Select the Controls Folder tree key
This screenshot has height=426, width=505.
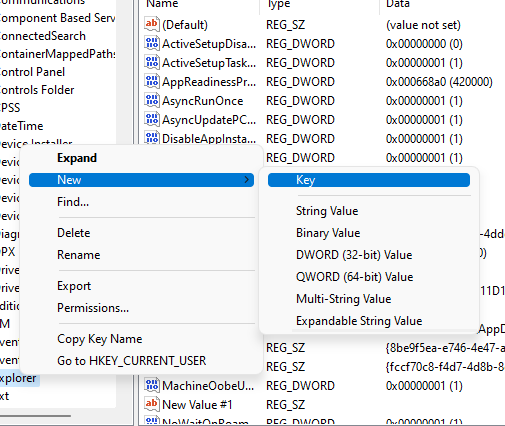click(x=37, y=90)
